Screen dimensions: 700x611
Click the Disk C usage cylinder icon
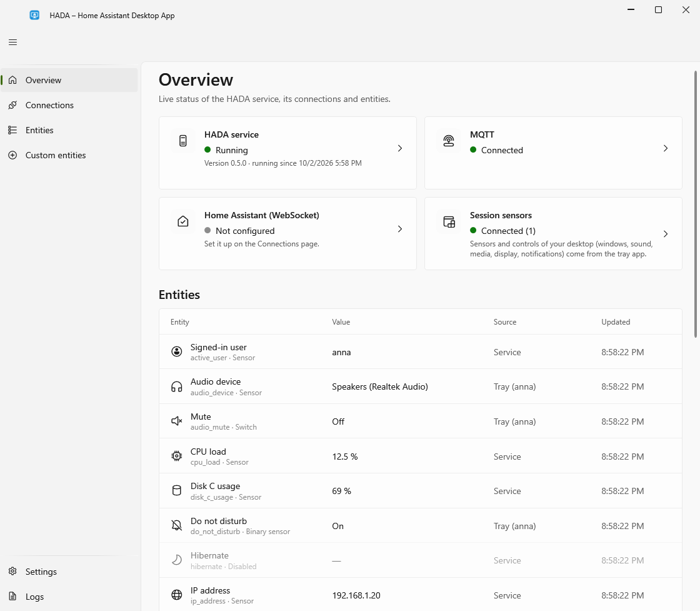pyautogui.click(x=177, y=490)
